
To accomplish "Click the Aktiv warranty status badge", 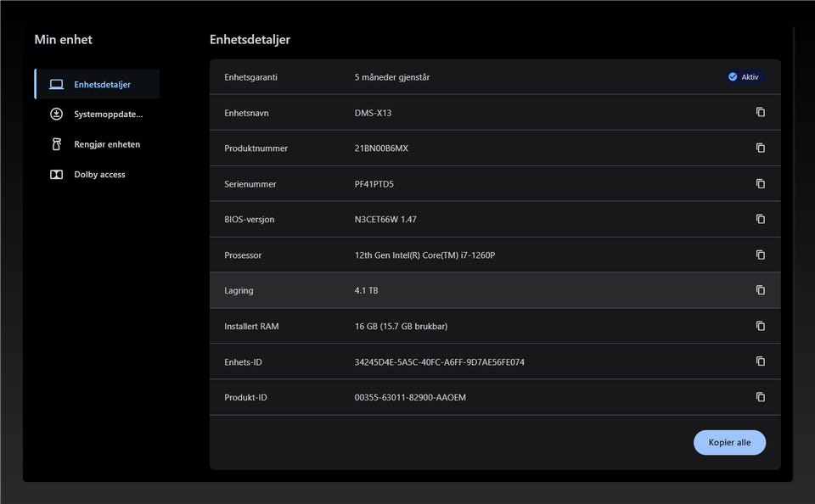I will (744, 77).
